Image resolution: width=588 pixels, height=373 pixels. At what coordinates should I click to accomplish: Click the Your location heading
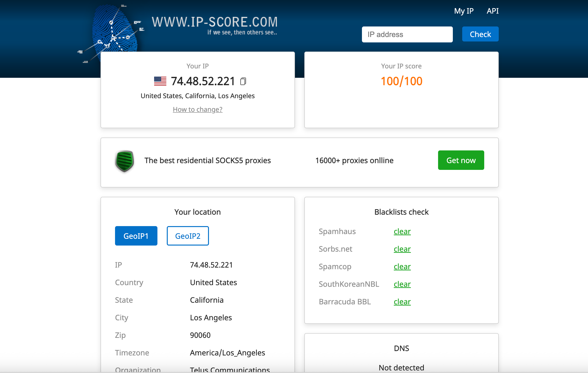point(197,212)
